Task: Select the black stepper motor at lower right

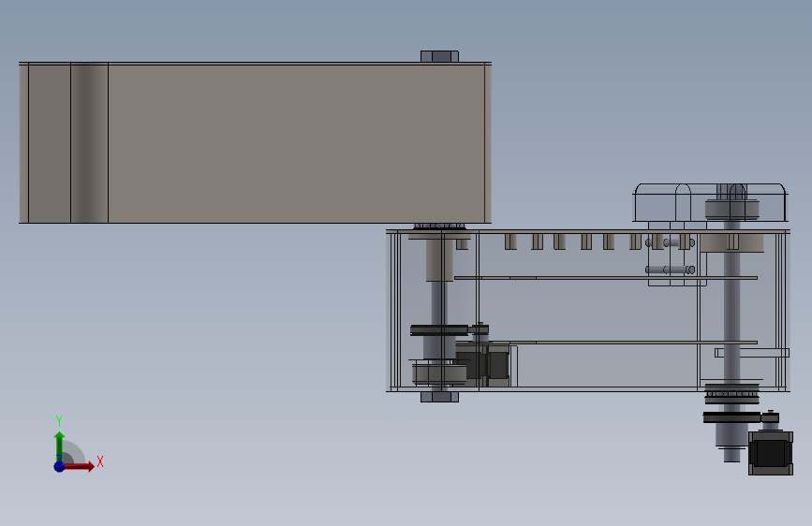Action: (x=771, y=453)
